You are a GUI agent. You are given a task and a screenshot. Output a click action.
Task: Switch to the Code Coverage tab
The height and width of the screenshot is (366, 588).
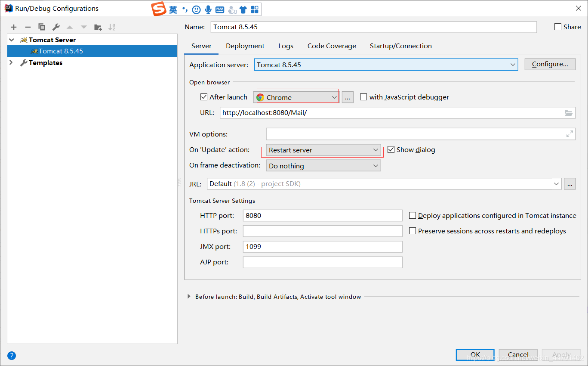pyautogui.click(x=332, y=46)
